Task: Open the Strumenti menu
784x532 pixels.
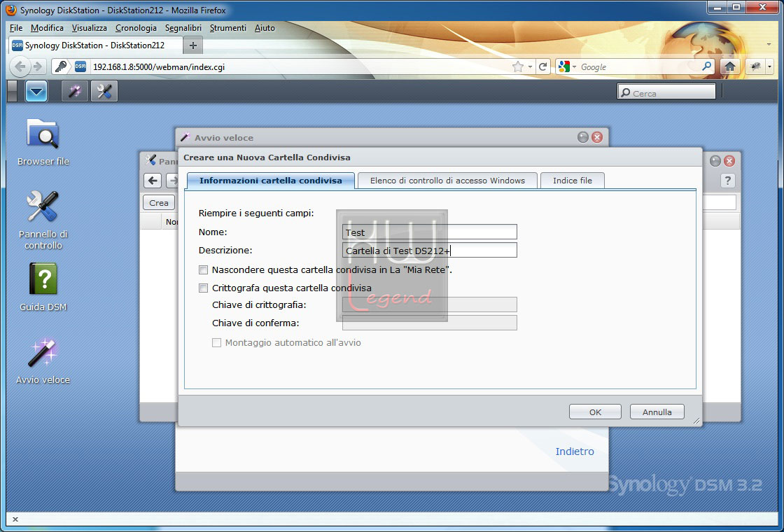Action: [x=228, y=28]
